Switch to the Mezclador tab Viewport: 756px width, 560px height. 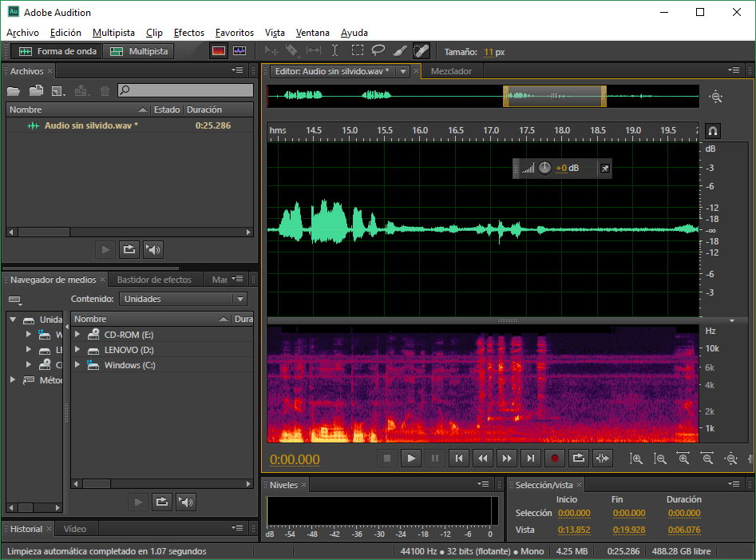click(451, 71)
